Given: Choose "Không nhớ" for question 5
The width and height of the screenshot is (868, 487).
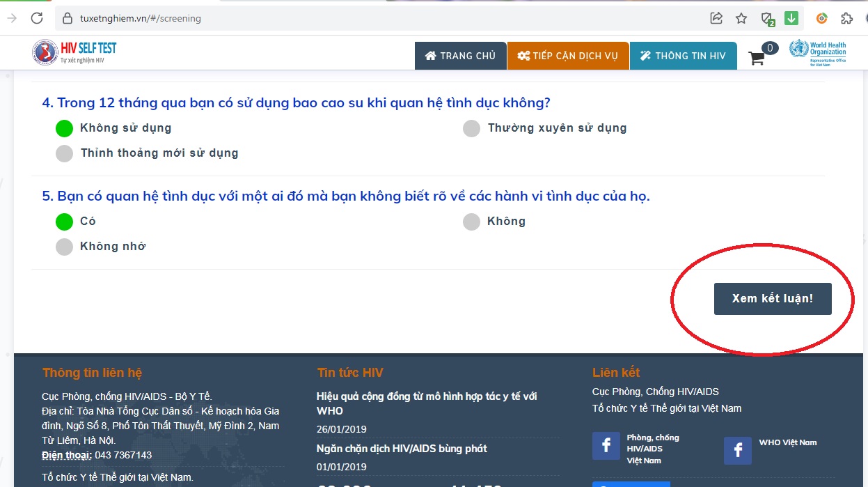Looking at the screenshot, I should (64, 247).
